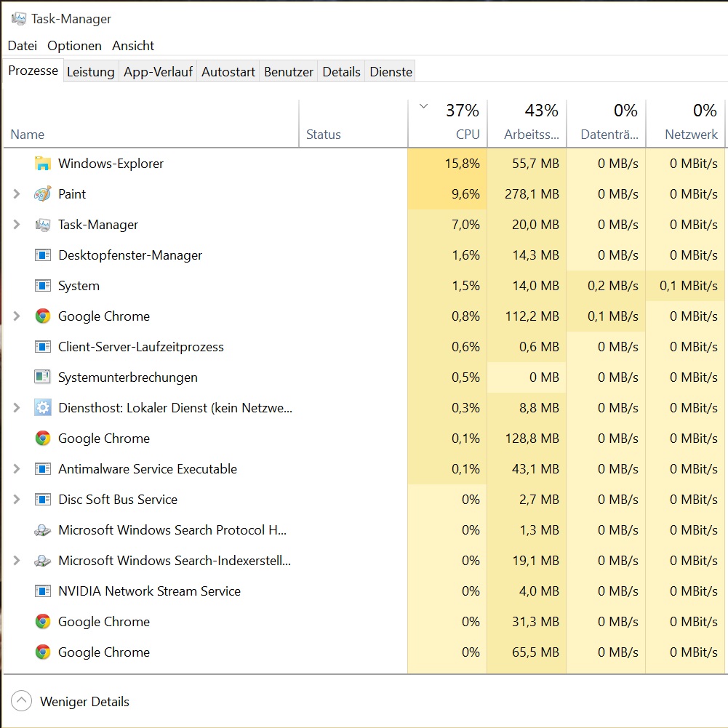The height and width of the screenshot is (728, 728).
Task: Switch to the Leistung tab
Action: [x=90, y=71]
